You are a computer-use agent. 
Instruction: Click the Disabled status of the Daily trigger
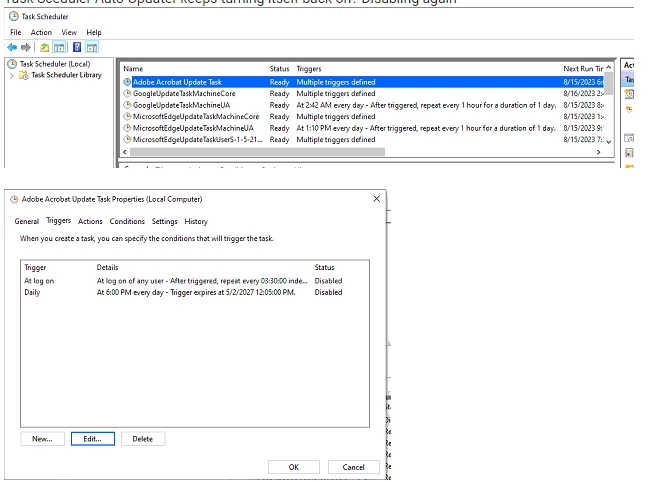click(329, 292)
